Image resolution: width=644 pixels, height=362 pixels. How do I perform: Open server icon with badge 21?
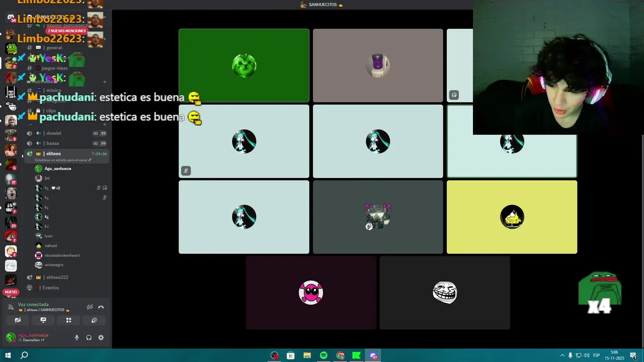tap(11, 222)
